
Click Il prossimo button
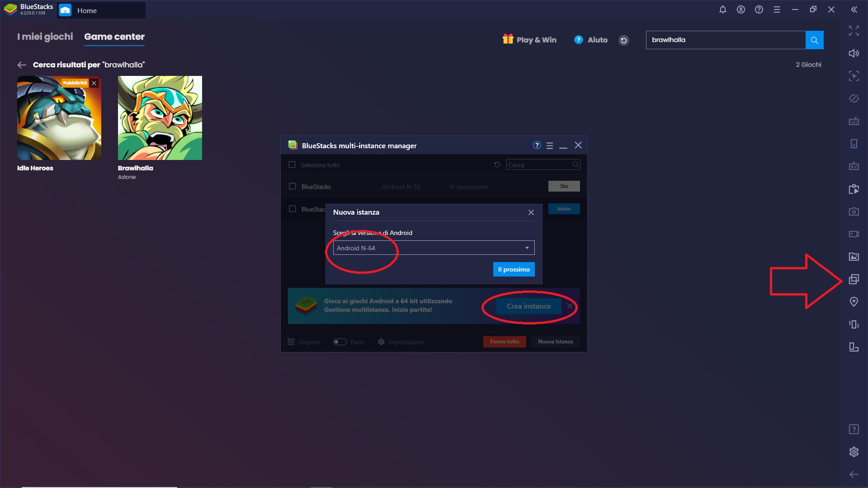click(514, 269)
